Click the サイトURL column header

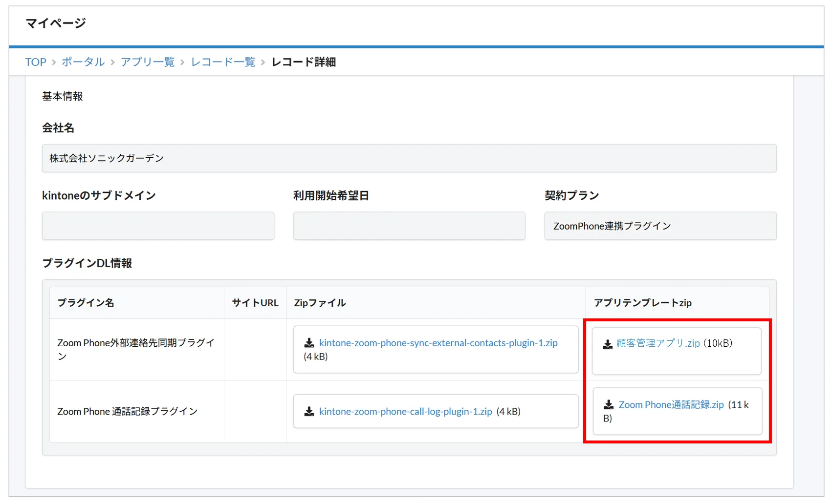(255, 303)
